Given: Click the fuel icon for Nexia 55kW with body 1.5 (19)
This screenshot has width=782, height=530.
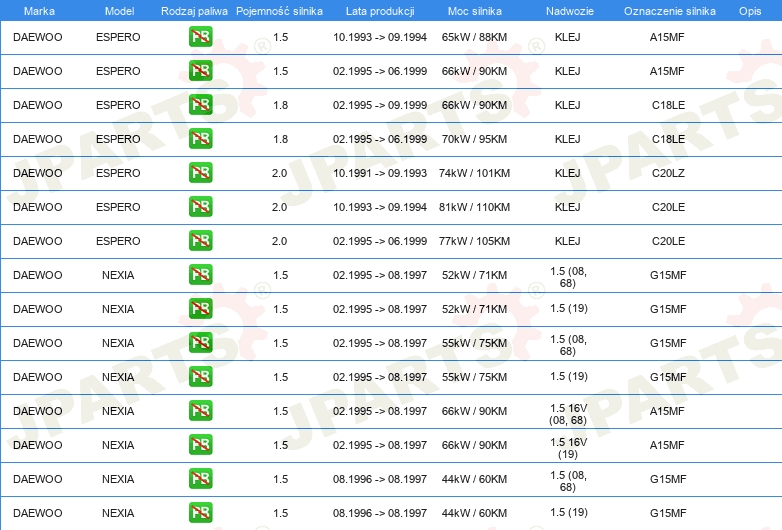Looking at the screenshot, I should pyautogui.click(x=200, y=376).
